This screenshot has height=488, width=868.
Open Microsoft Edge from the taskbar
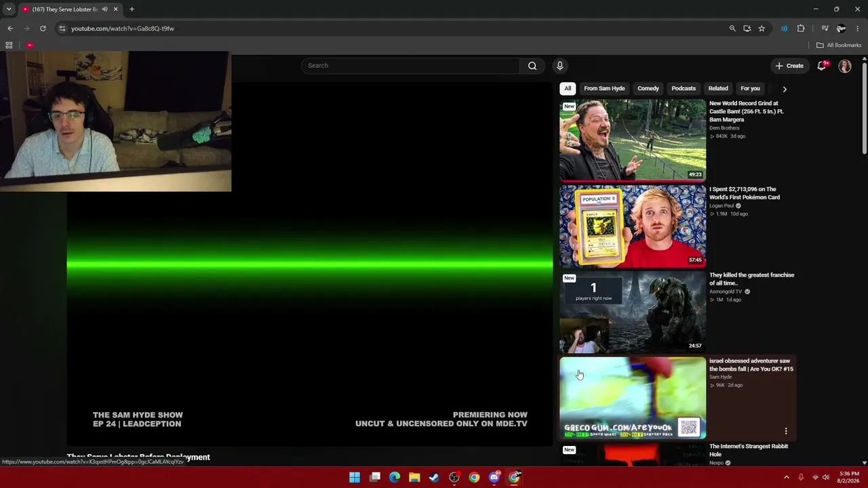click(395, 477)
